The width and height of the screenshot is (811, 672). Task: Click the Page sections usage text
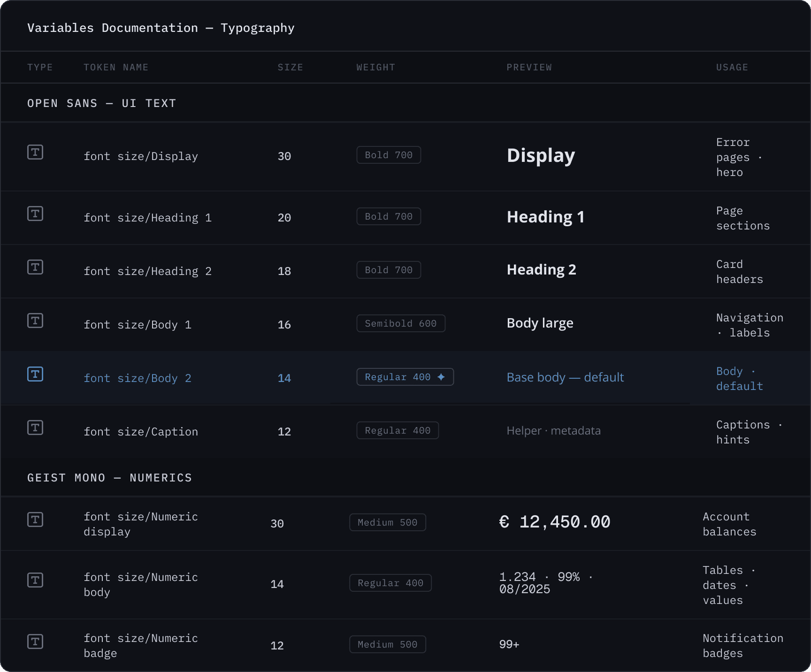pyautogui.click(x=743, y=218)
